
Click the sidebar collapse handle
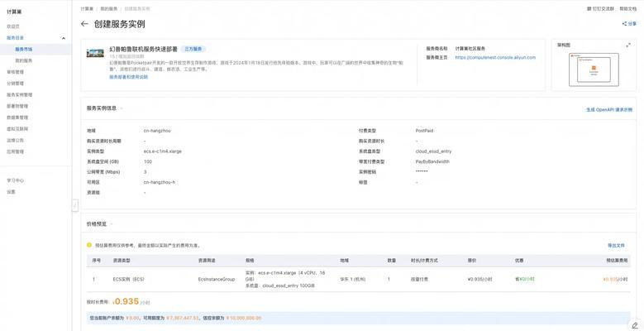74,205
